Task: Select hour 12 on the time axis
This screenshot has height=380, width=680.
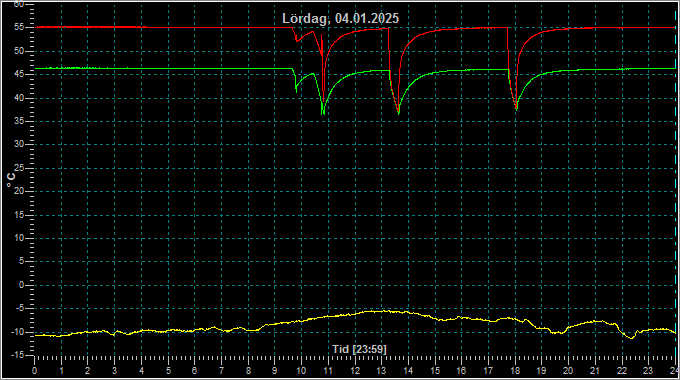Action: (355, 371)
